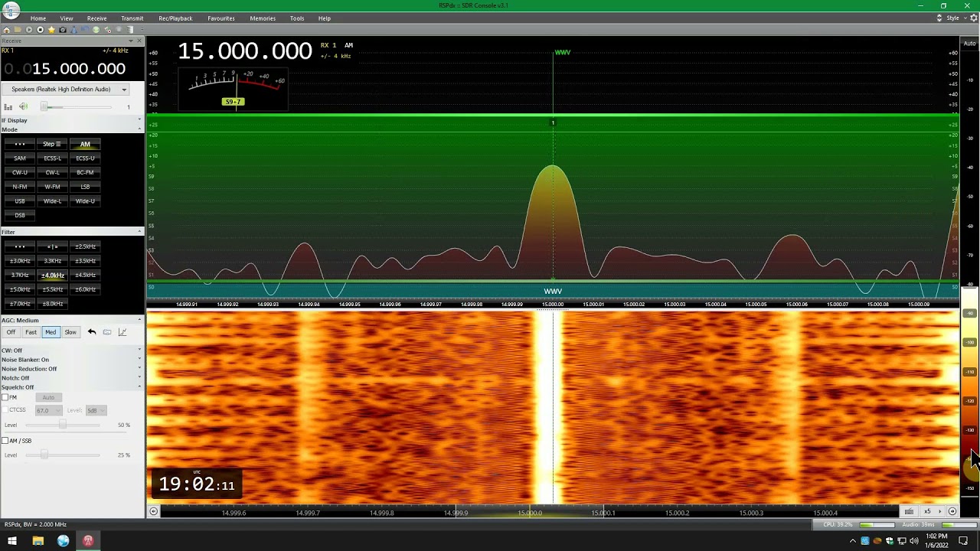Open the Favourites ribbon tab
Viewport: 980px width, 551px height.
click(221, 18)
